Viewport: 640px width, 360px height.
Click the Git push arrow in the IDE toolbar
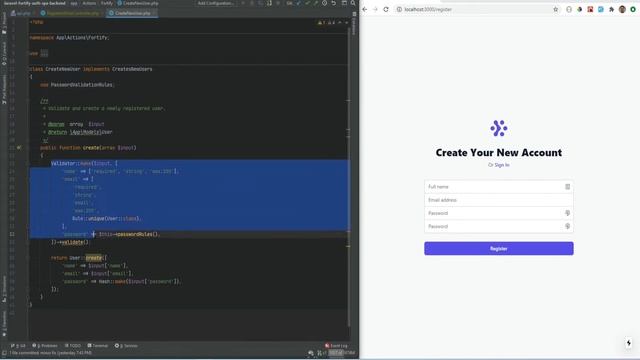click(x=316, y=3)
